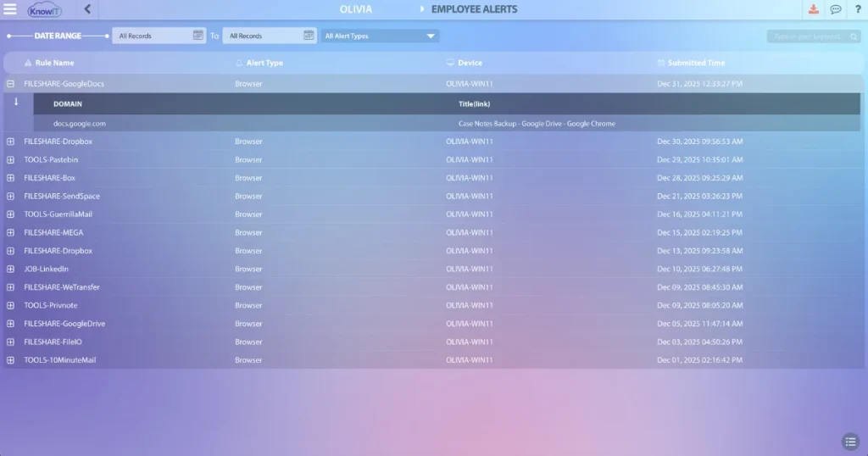Expand the FILESHARE-FileIO row

pyautogui.click(x=10, y=342)
